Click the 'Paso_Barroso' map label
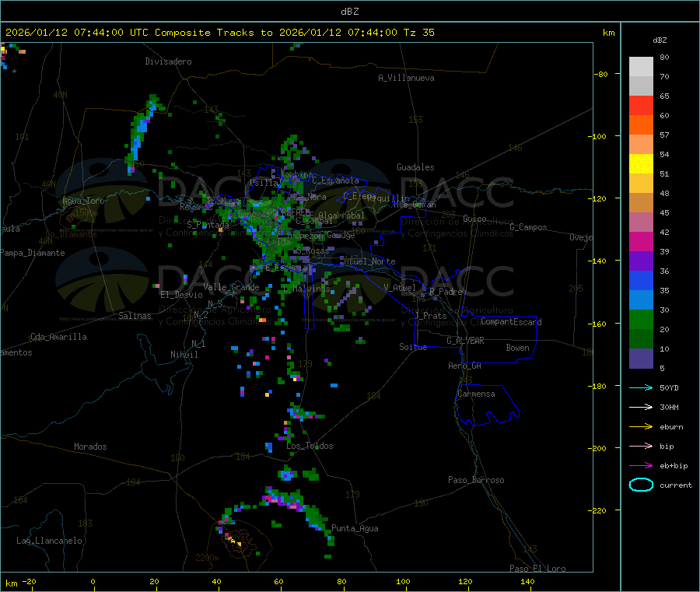This screenshot has width=700, height=592. click(476, 480)
